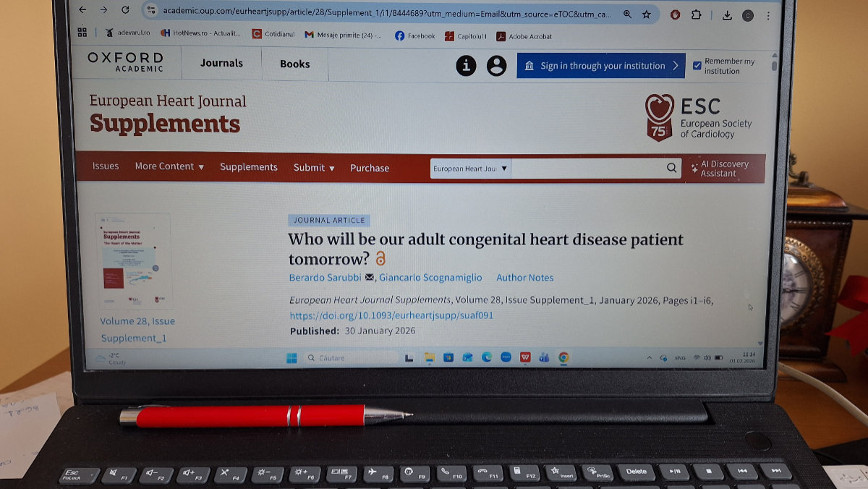Switch to the Journals tab
Viewport: 868px width, 489px height.
pyautogui.click(x=221, y=63)
